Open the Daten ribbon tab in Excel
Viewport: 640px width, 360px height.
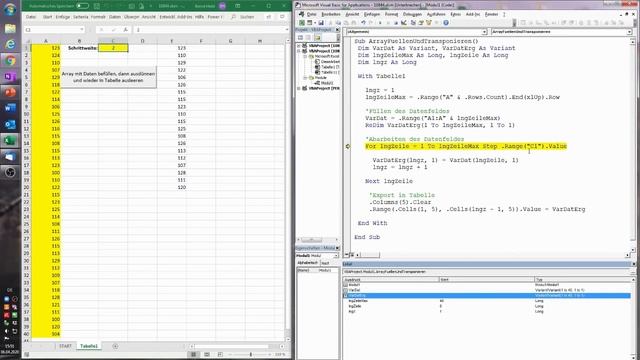tap(115, 17)
